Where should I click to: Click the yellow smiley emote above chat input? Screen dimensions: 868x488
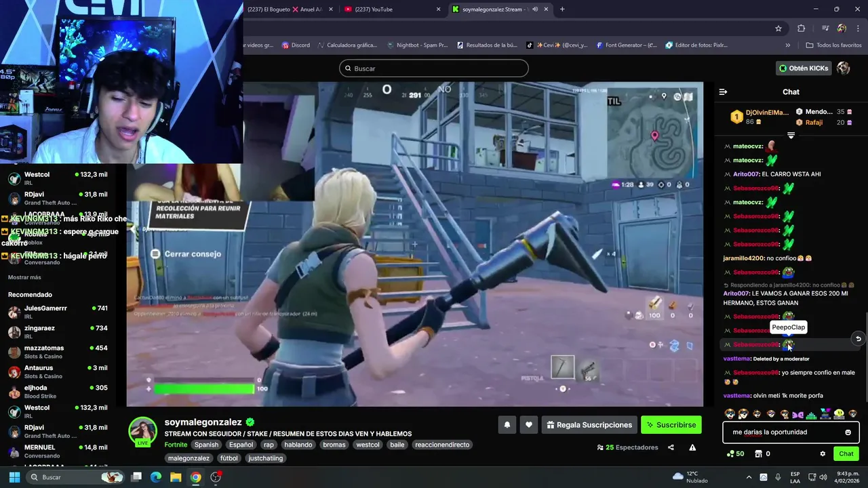[839, 414]
